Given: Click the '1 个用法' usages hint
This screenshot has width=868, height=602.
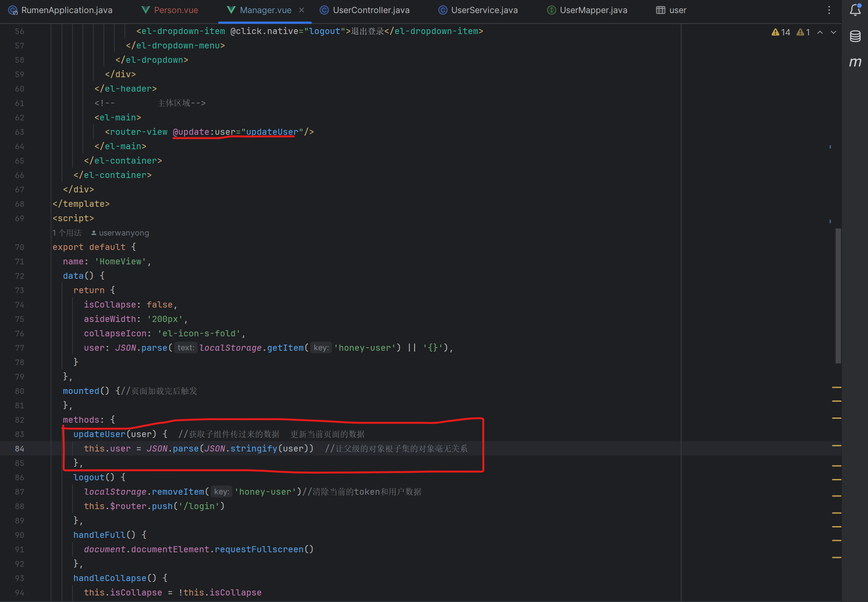Looking at the screenshot, I should [x=67, y=233].
